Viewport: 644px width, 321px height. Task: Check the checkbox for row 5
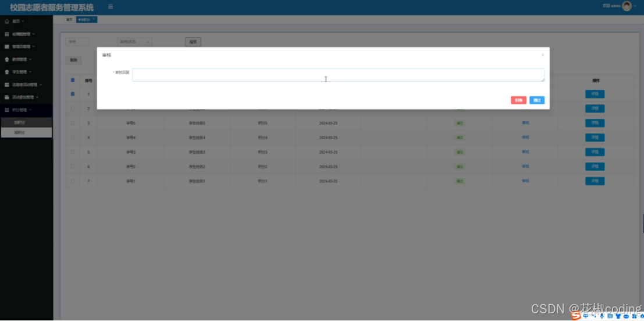click(73, 152)
